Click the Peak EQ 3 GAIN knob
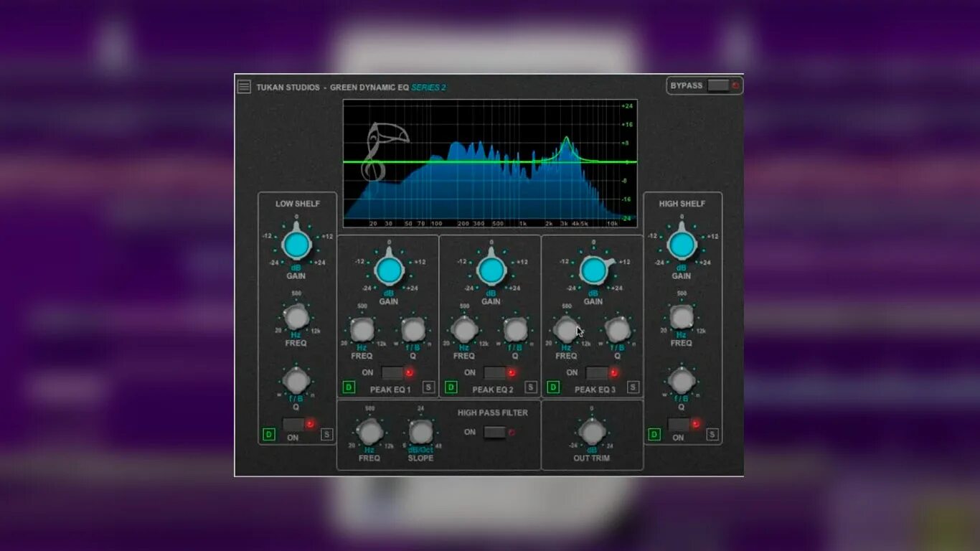This screenshot has width=980, height=551. coord(593,270)
